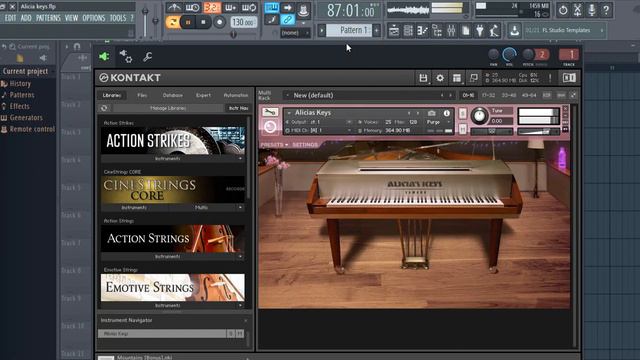Click the stop transport button
The height and width of the screenshot is (360, 640).
coord(203,22)
